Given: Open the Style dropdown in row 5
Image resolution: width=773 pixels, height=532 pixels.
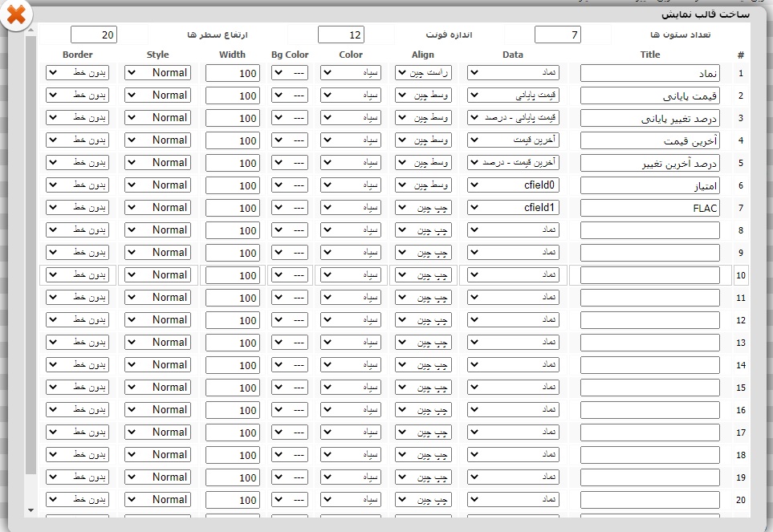Looking at the screenshot, I should point(158,162).
